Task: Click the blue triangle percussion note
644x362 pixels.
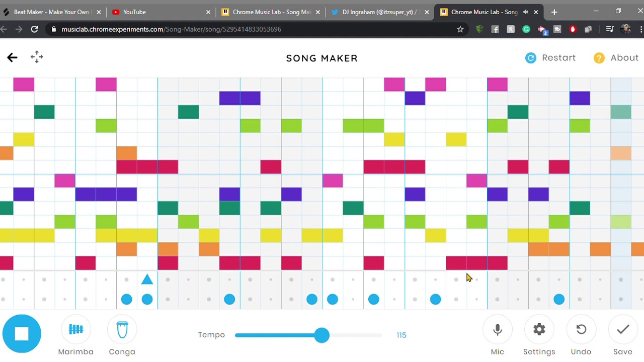Action: 147,279
